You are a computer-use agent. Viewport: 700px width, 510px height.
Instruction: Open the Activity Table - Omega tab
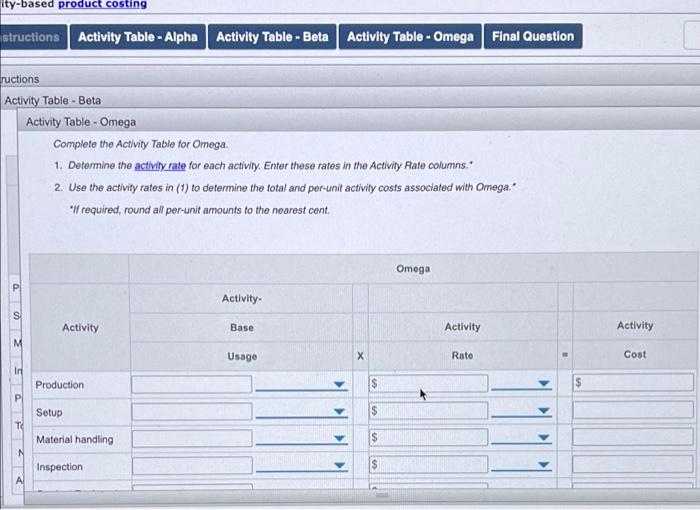pos(410,37)
